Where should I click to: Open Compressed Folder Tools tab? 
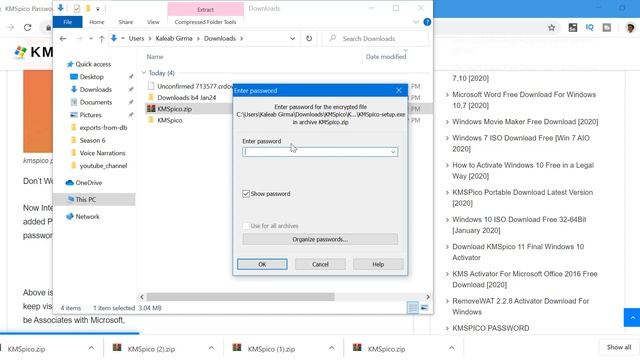[205, 22]
